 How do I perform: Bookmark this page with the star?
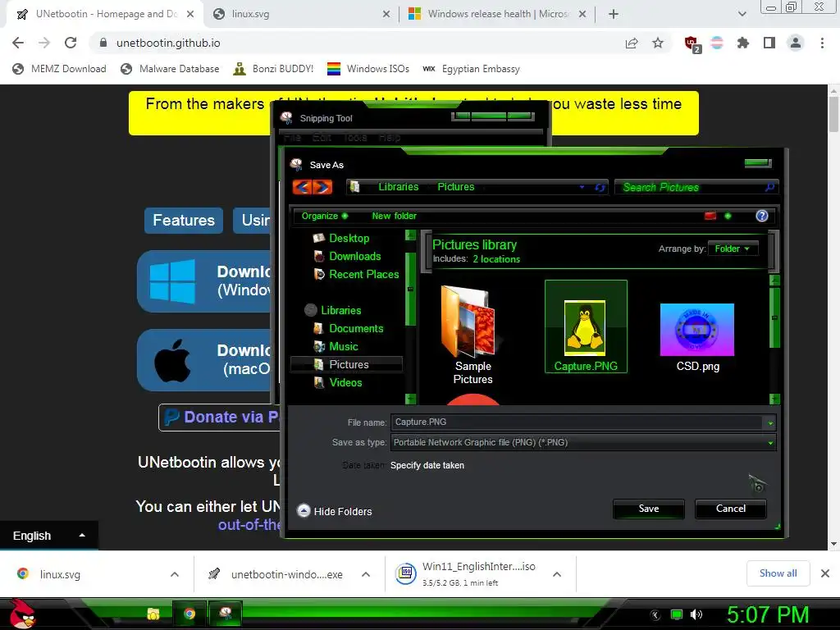[x=657, y=43]
